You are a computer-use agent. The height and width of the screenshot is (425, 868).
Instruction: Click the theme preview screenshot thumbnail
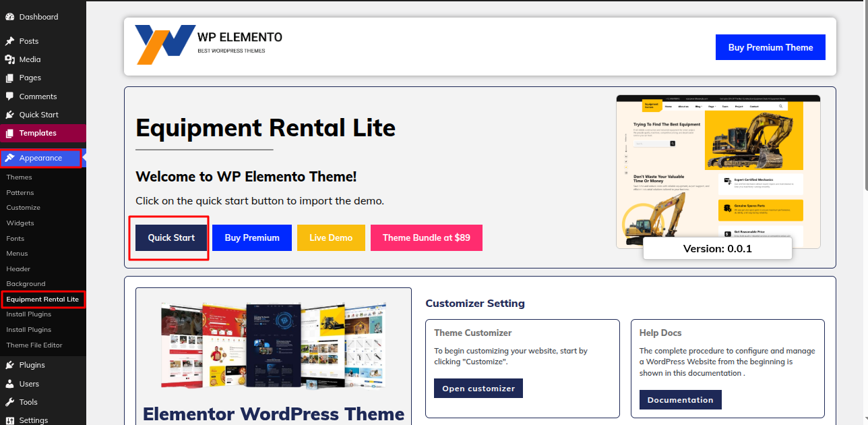click(718, 171)
